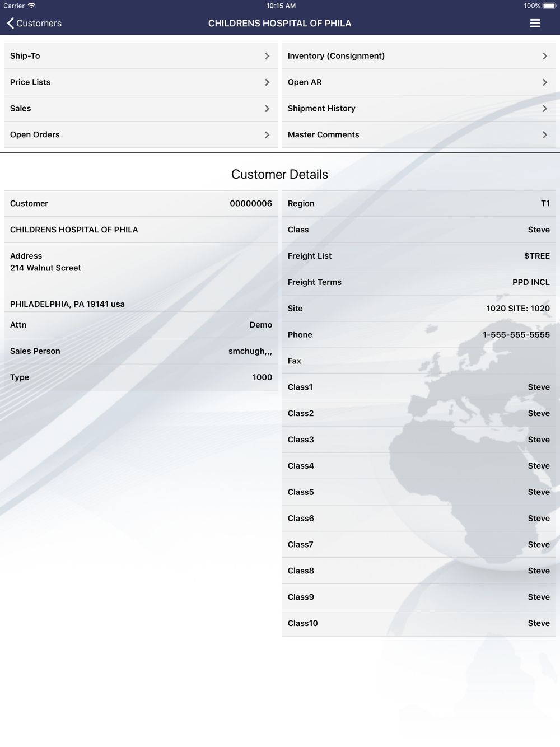Open Shipment History

[x=419, y=109]
